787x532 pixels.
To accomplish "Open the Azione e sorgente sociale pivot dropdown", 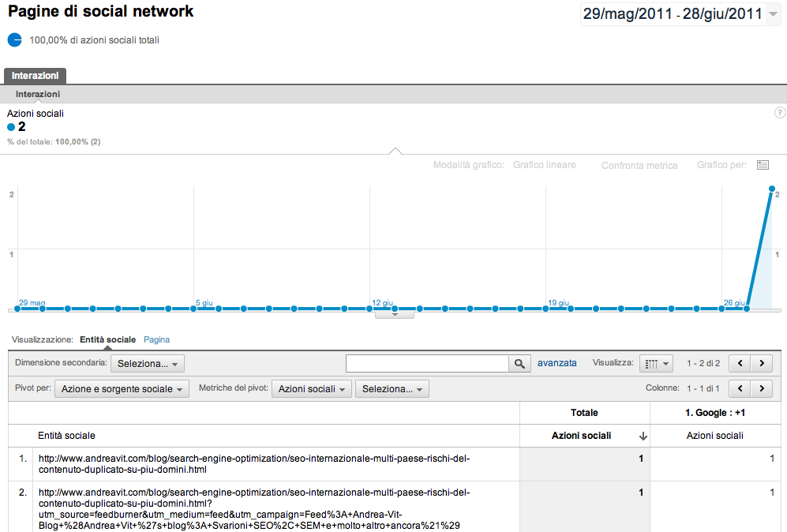I will (x=121, y=388).
